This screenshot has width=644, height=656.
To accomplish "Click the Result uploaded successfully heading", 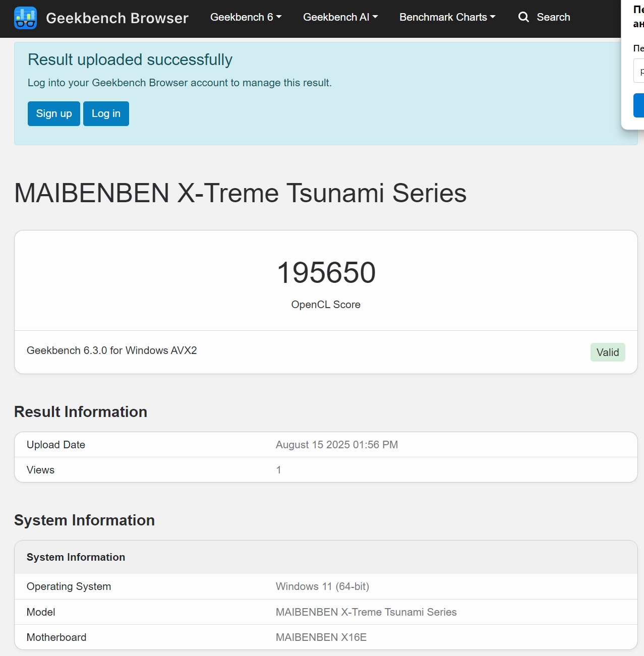I will (x=130, y=59).
